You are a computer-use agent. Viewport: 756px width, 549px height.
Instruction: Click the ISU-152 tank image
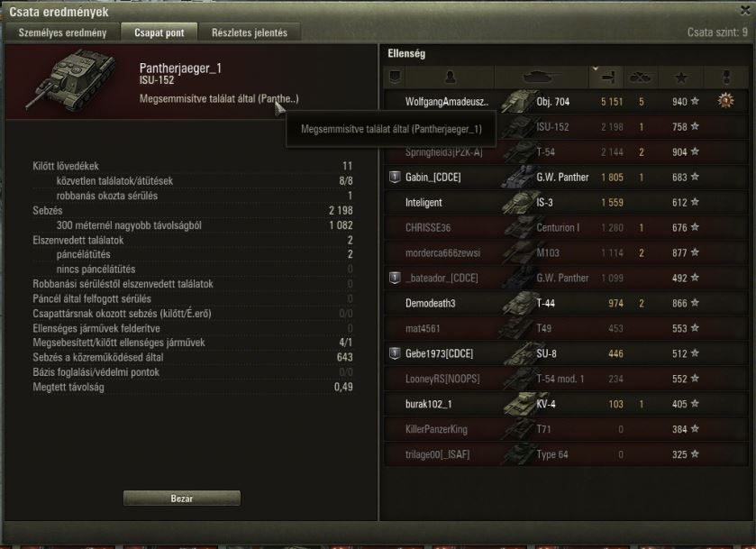72,80
